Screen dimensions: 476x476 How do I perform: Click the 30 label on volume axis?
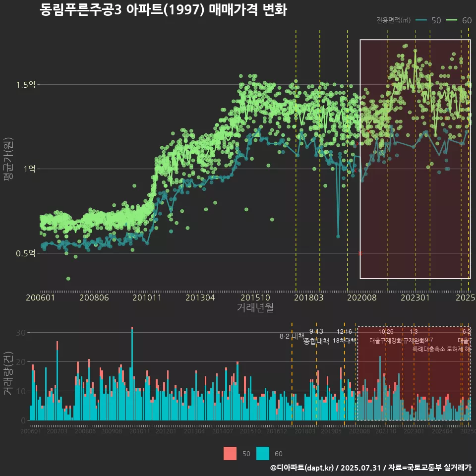21,333
